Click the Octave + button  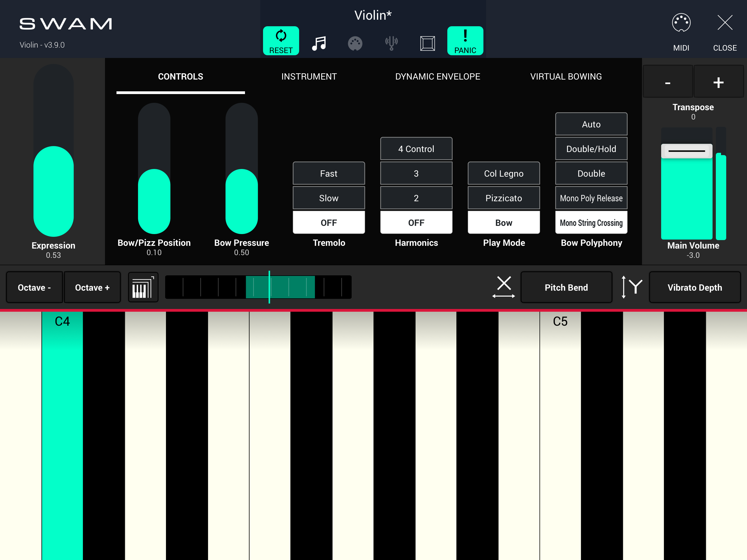(x=92, y=287)
